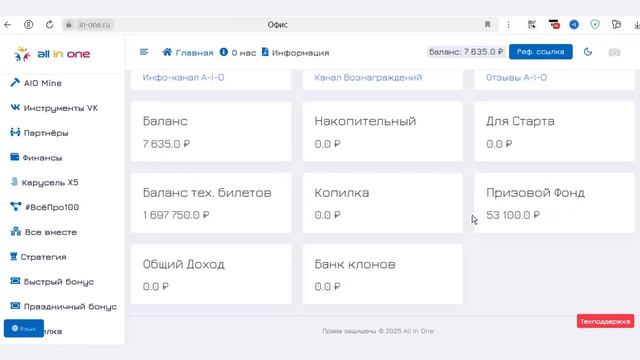Screen dimensions: 640x360
Task: Click the 53 100.0 ₽ value
Action: [x=513, y=215]
